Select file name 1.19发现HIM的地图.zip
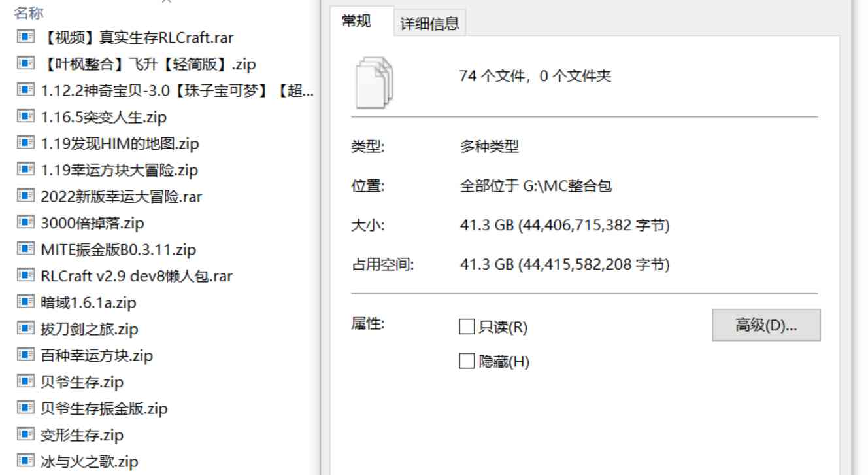The width and height of the screenshot is (868, 475). click(x=120, y=143)
